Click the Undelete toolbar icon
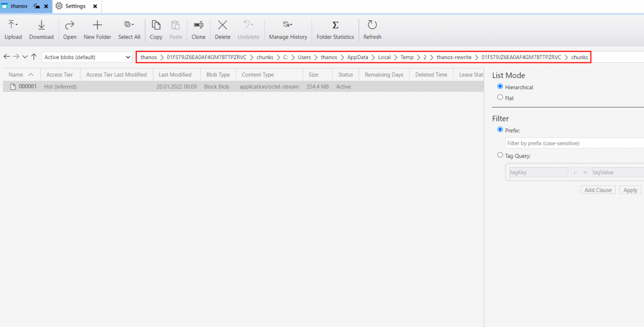 point(248,30)
